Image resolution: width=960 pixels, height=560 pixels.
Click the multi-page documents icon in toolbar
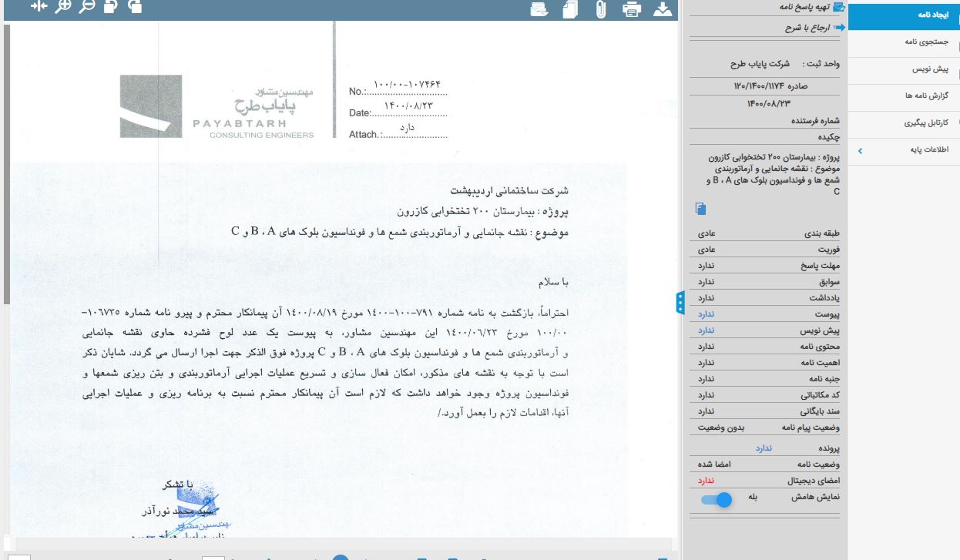click(x=570, y=9)
